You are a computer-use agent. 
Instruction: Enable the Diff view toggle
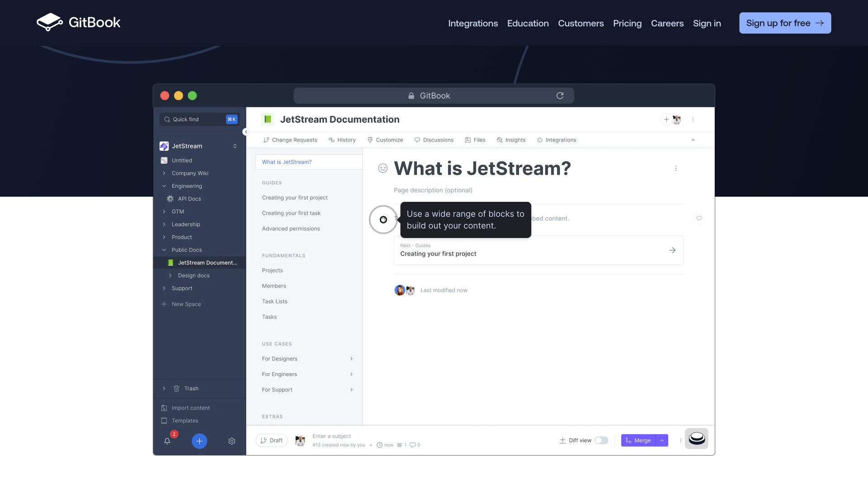click(601, 440)
